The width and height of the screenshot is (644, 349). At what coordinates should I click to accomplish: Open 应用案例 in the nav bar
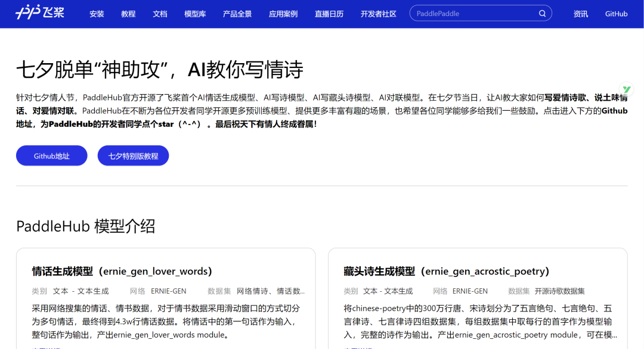[283, 14]
